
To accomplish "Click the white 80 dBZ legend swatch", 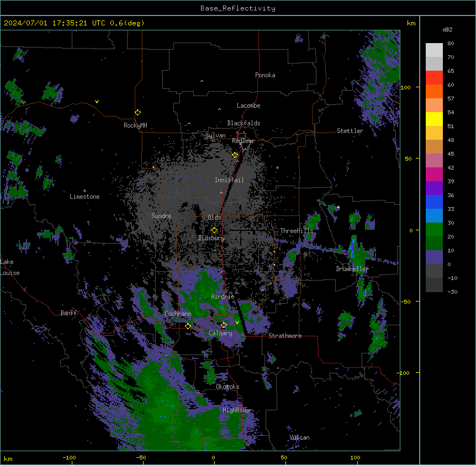I will 434,50.
